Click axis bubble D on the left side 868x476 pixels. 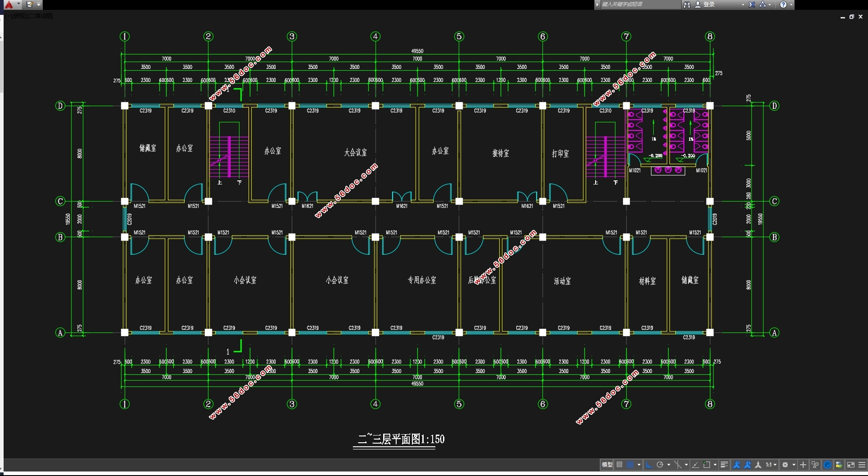coord(60,106)
